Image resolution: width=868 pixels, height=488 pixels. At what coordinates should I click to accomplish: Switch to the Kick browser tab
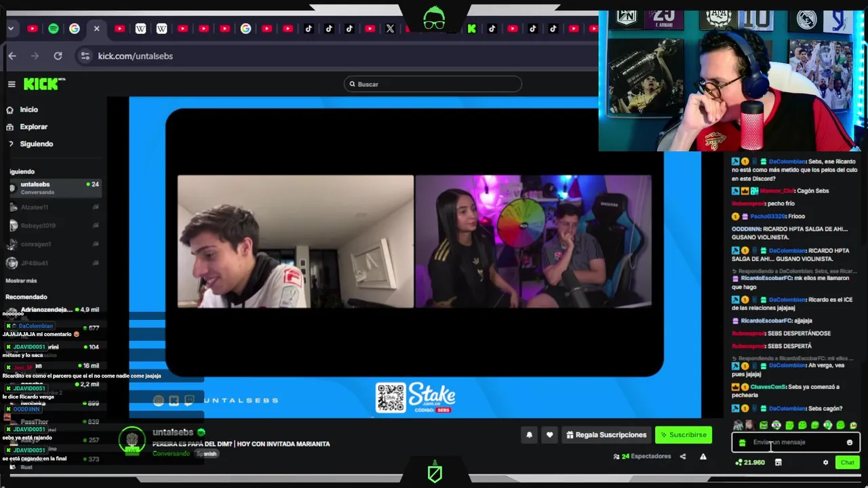click(471, 28)
